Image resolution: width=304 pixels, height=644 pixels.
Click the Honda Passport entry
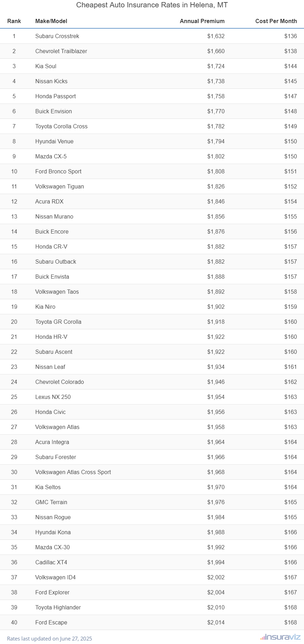point(56,96)
